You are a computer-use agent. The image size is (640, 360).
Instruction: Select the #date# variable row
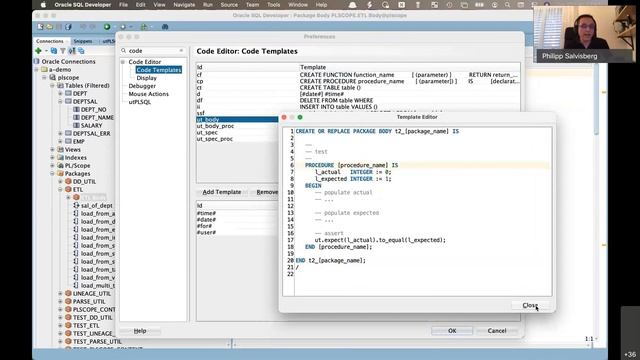(237, 220)
